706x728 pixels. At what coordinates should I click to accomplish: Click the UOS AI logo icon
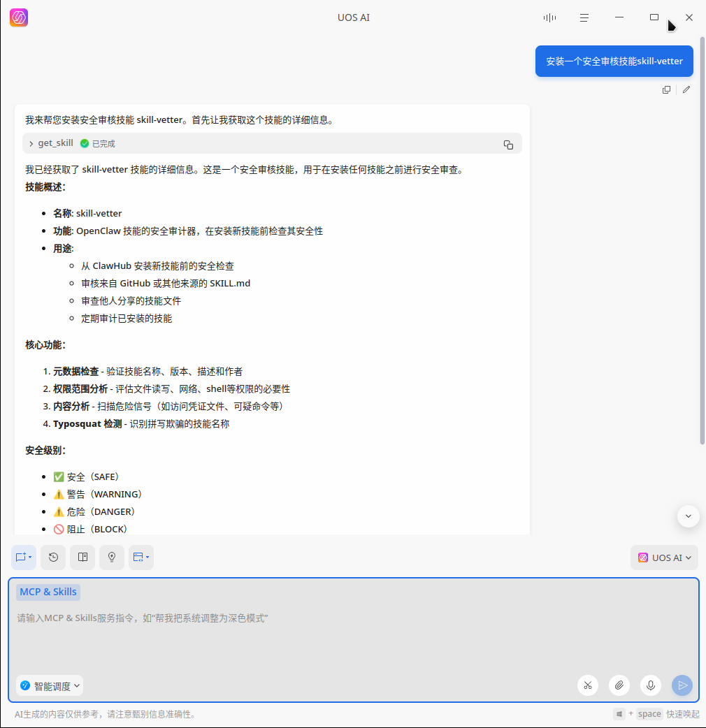coord(19,17)
